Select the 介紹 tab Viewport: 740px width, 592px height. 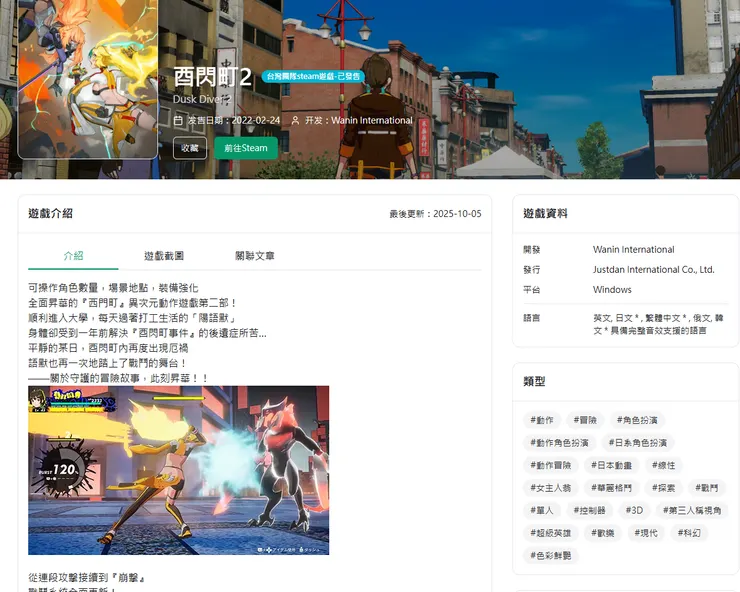pyautogui.click(x=73, y=256)
